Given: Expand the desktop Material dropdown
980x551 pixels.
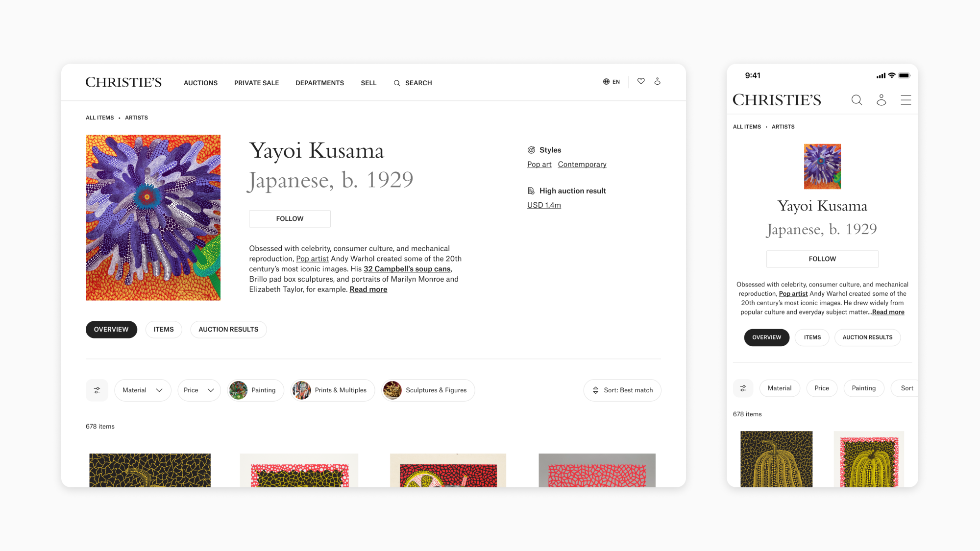Looking at the screenshot, I should pyautogui.click(x=143, y=390).
